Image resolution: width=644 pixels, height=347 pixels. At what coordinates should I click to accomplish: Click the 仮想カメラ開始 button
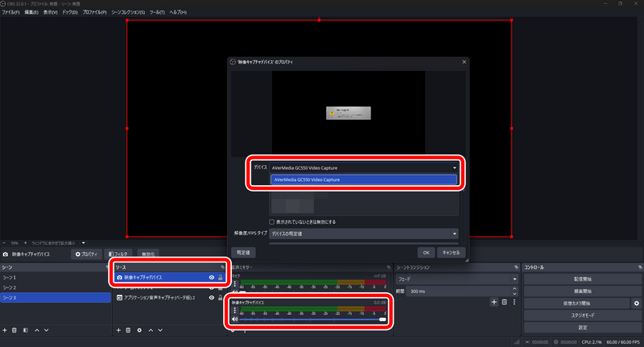576,304
